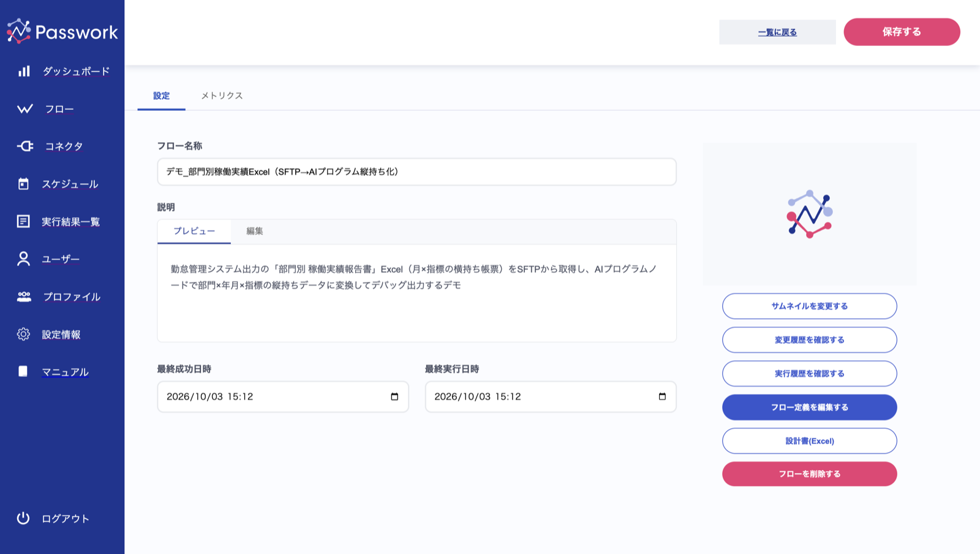This screenshot has height=554, width=980.
Task: Switch to the メトリクス tab
Action: tap(222, 96)
